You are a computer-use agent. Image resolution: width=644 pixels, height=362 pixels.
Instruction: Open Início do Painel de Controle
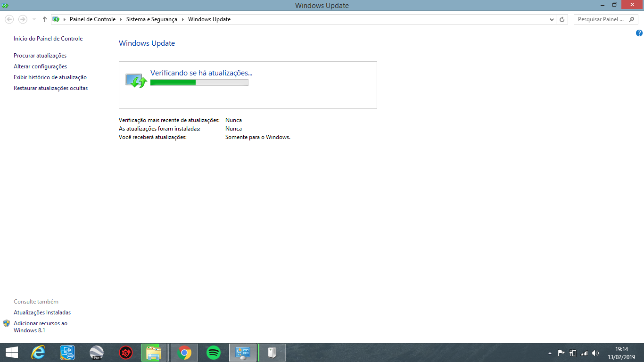[48, 39]
